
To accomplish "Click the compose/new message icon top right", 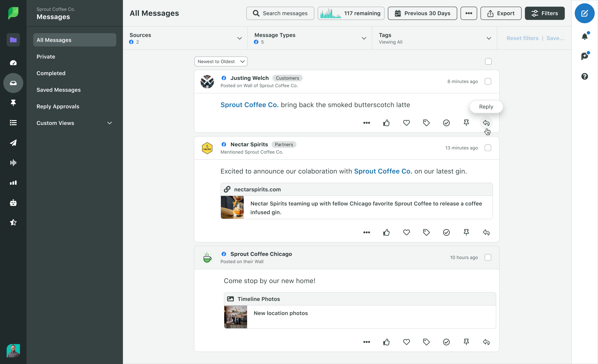I will click(x=584, y=13).
